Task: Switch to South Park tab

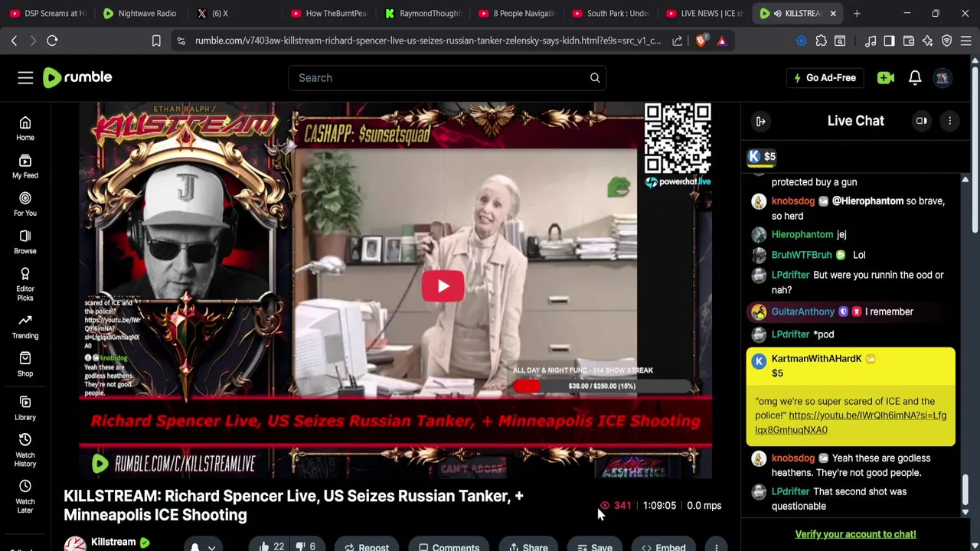Action: [x=610, y=13]
